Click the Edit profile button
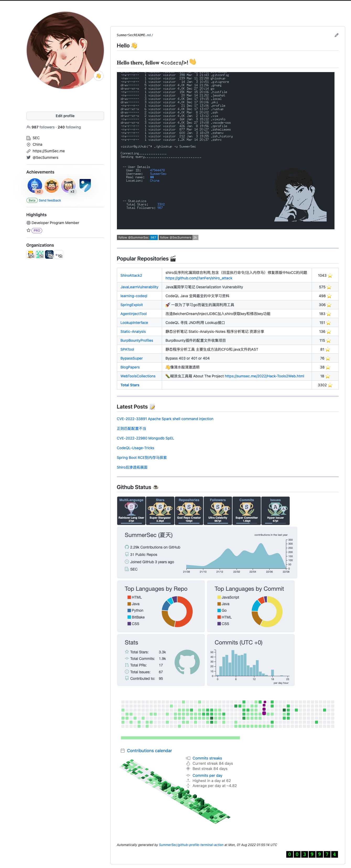 65,116
